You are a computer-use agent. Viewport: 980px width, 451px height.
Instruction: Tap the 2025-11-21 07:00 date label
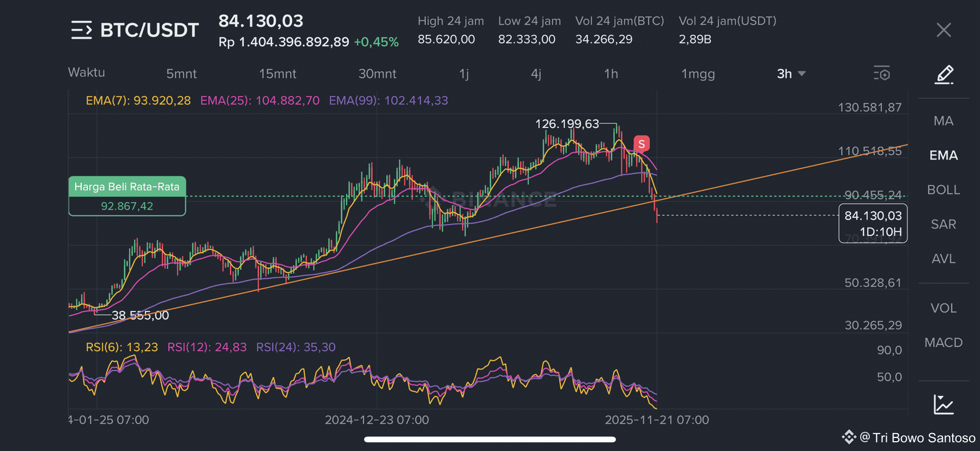pos(657,420)
